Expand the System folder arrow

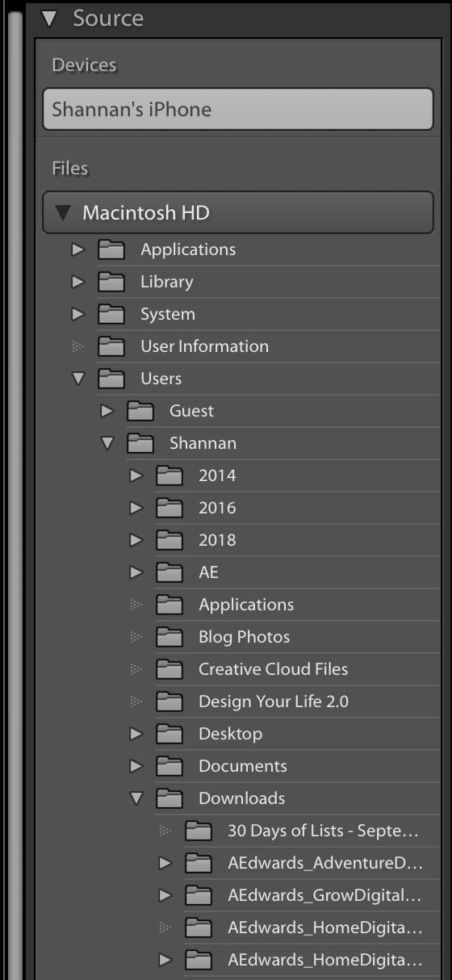[x=77, y=314]
